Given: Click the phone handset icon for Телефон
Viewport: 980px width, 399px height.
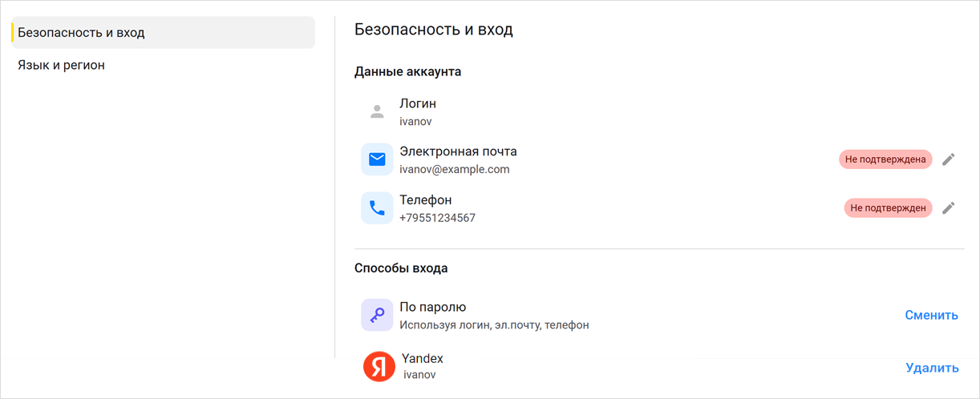Looking at the screenshot, I should point(377,208).
